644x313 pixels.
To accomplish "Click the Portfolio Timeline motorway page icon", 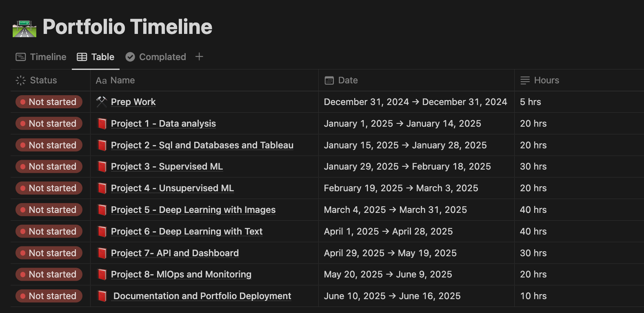I will click(x=24, y=29).
